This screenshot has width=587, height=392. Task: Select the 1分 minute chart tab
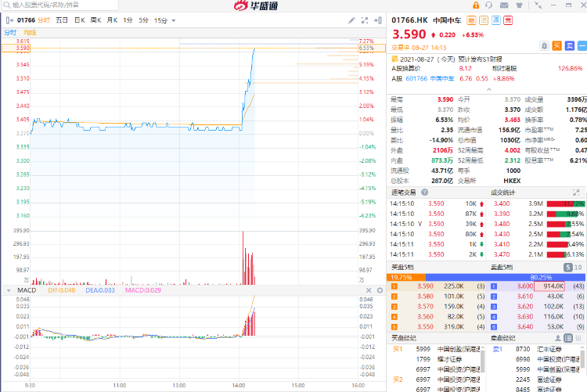(x=128, y=20)
